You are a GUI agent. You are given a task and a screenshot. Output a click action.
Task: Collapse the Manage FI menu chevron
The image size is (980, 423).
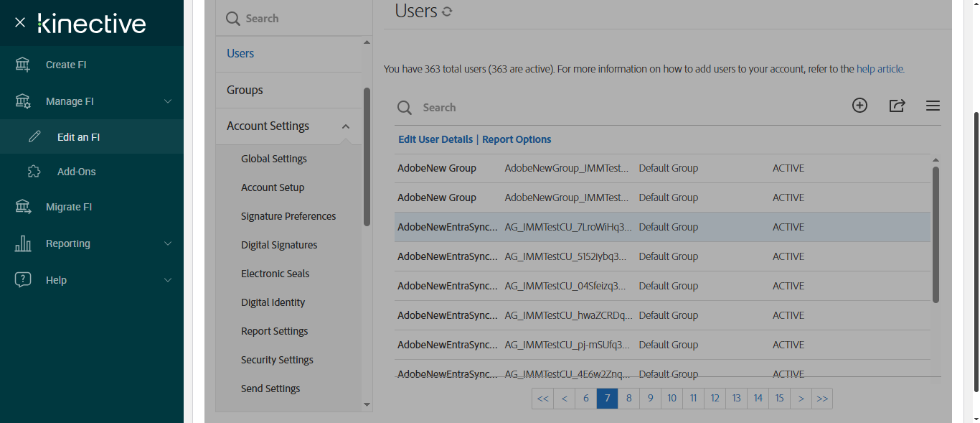click(x=168, y=101)
